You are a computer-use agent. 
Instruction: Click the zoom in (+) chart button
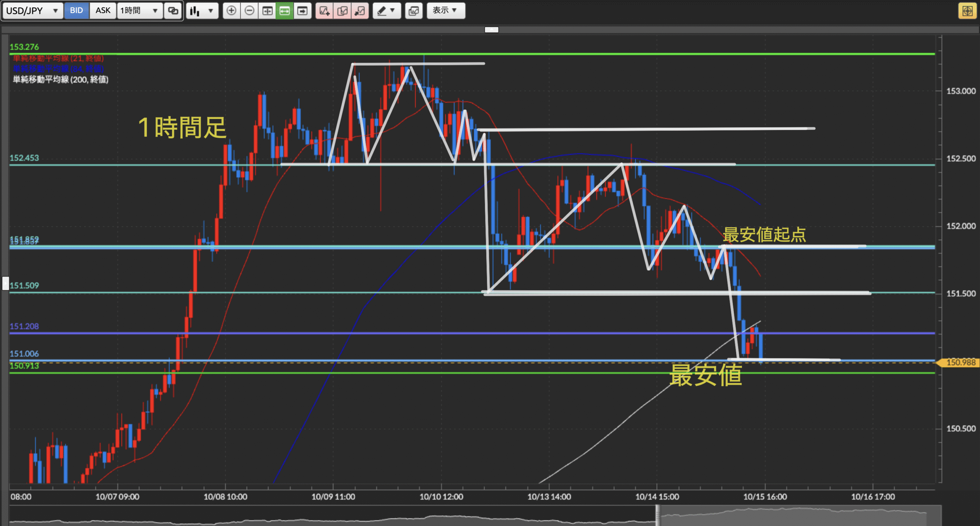pyautogui.click(x=231, y=11)
